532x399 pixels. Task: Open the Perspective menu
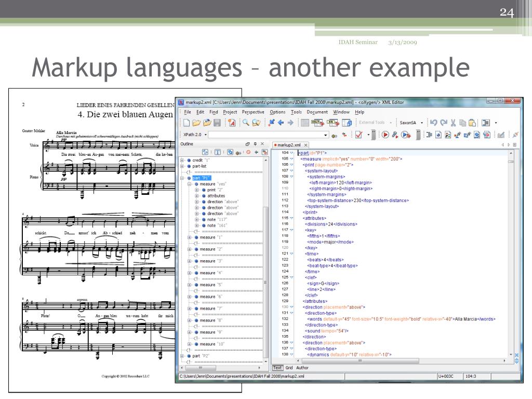253,112
